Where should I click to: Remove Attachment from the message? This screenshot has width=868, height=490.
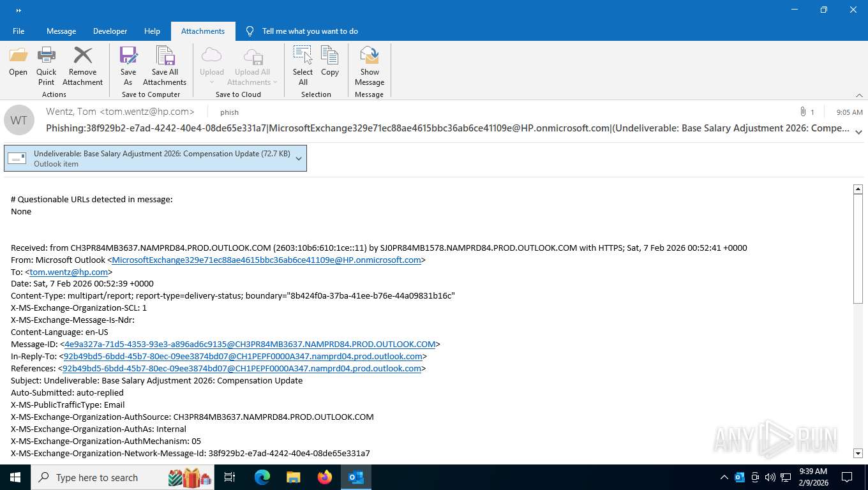click(82, 66)
